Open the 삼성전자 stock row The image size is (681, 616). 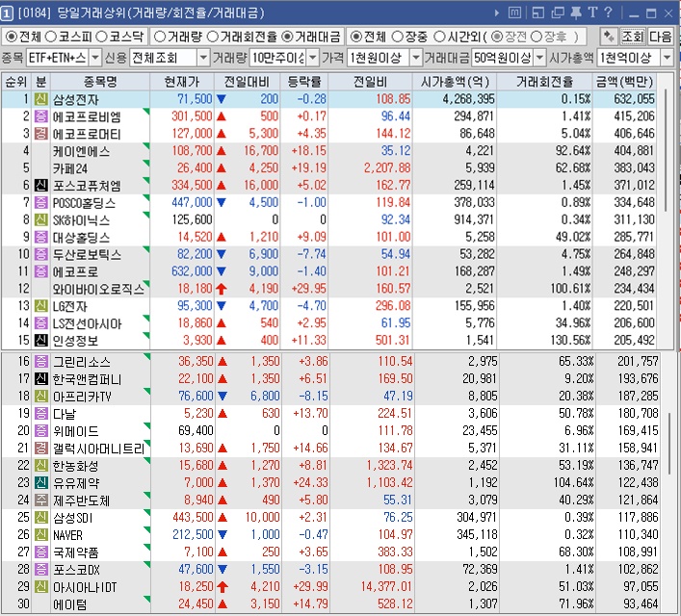(330, 99)
